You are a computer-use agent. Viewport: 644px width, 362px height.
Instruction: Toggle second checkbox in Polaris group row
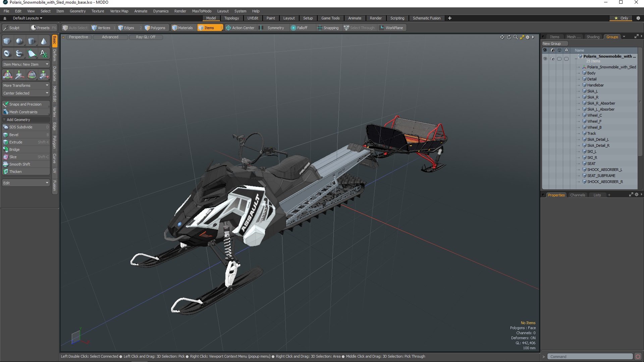click(x=567, y=59)
